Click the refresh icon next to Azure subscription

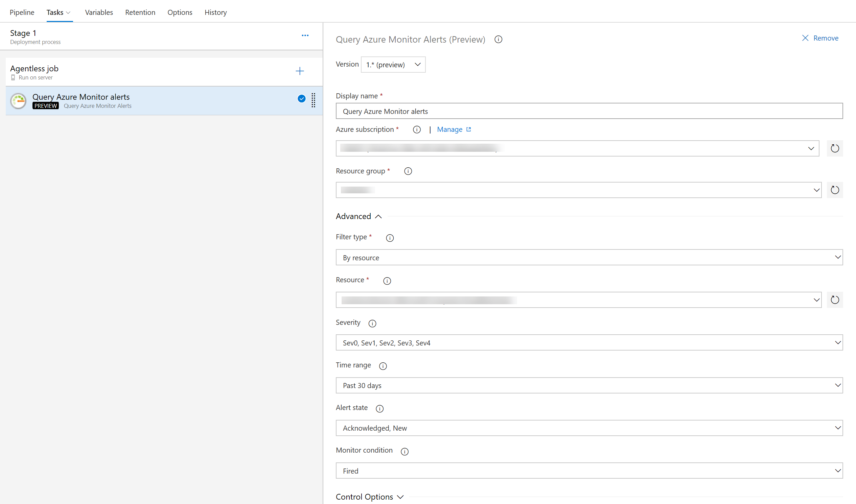click(x=835, y=148)
